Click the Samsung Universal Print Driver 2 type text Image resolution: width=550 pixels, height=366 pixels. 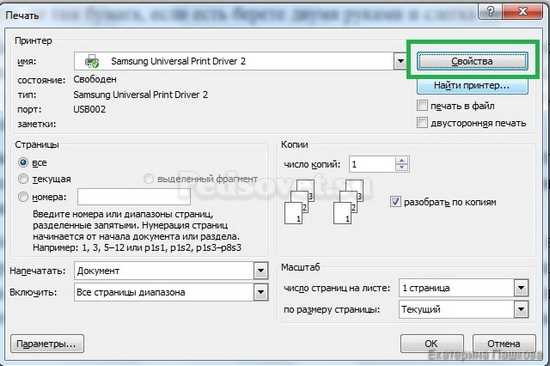[x=141, y=95]
